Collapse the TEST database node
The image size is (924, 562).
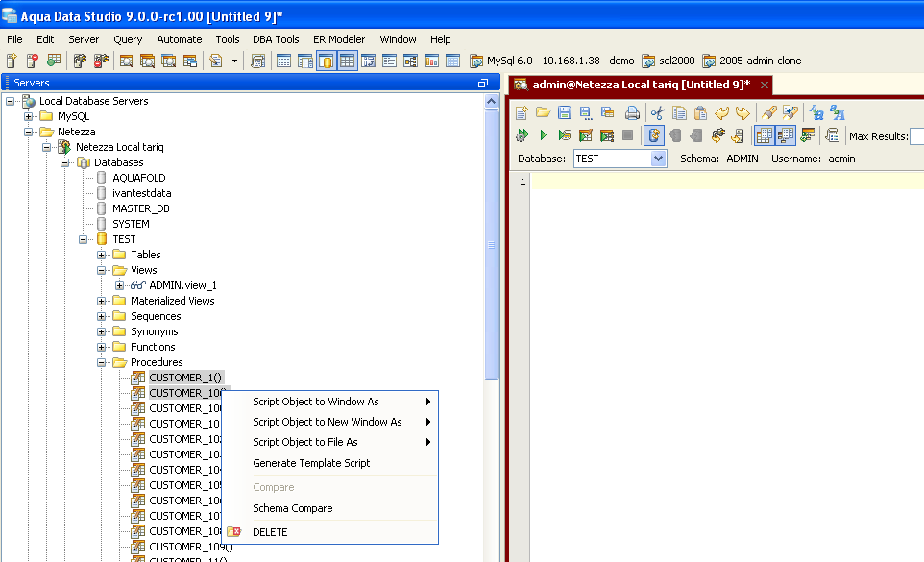(x=84, y=239)
